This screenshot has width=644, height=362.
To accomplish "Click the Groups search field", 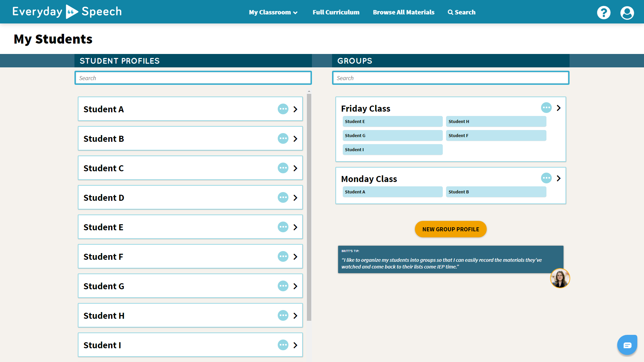I will click(450, 78).
